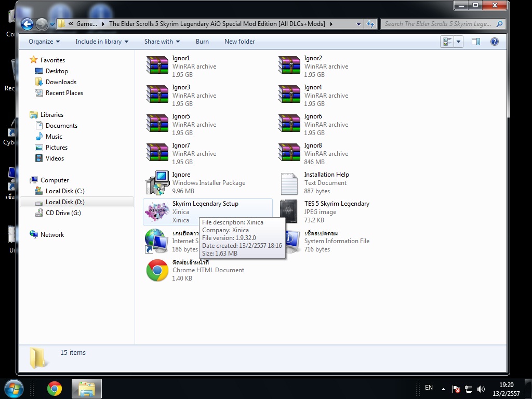Viewport: 532px width, 399px height.
Task: Open the Documents library
Action: click(61, 126)
